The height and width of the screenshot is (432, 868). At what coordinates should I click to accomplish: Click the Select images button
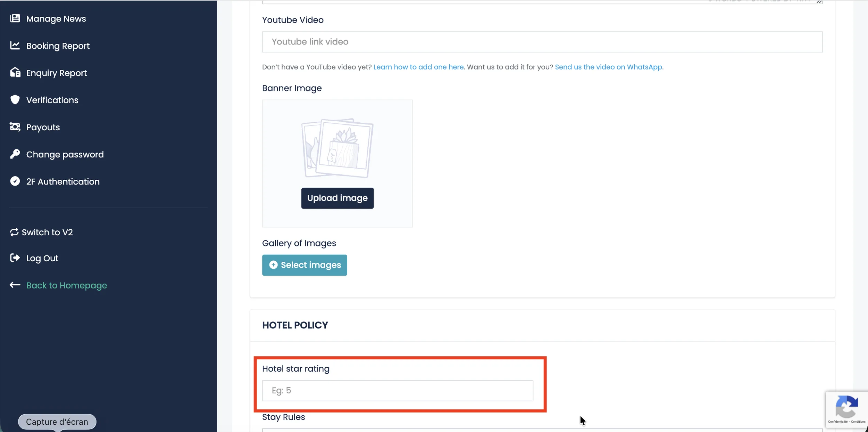click(x=304, y=265)
